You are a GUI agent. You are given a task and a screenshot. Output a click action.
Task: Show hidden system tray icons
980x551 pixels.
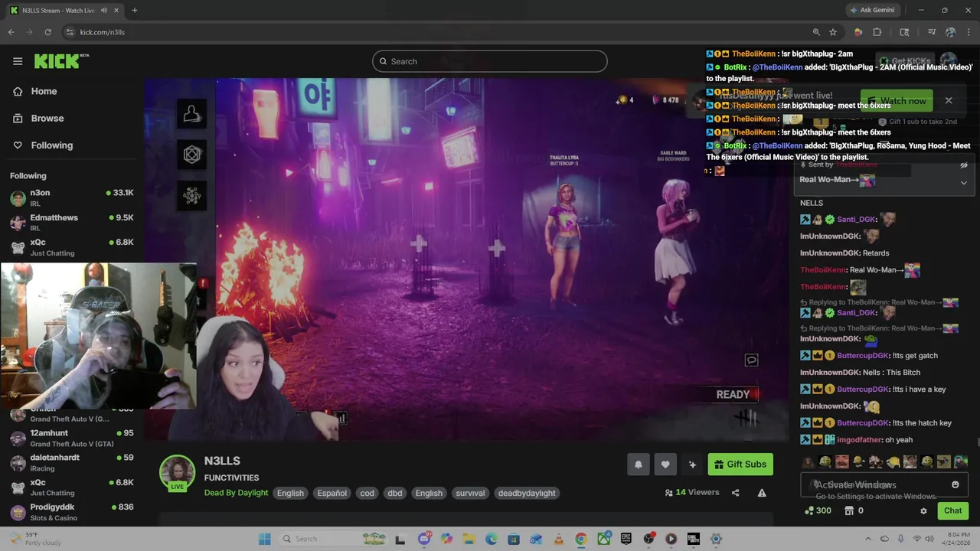click(x=867, y=539)
